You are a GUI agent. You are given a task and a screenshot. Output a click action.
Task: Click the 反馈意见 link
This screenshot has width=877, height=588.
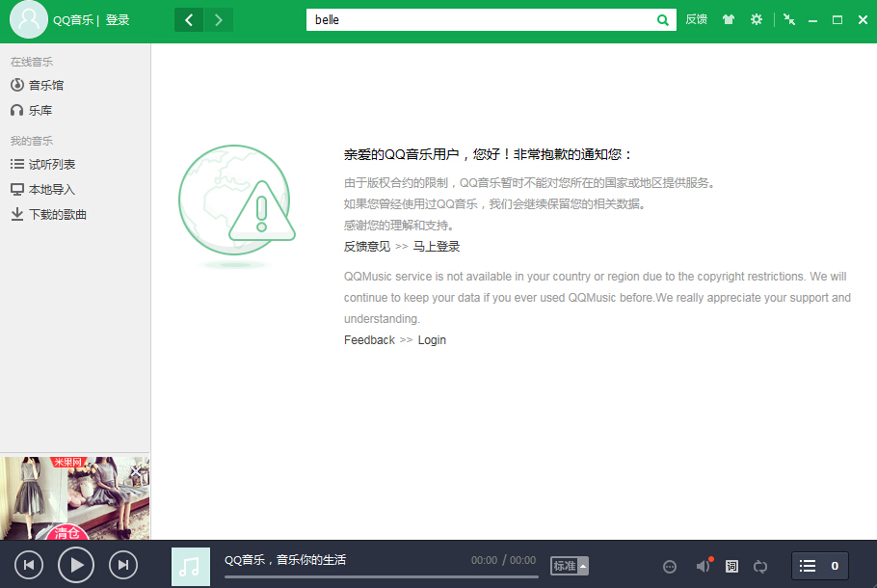tap(367, 246)
